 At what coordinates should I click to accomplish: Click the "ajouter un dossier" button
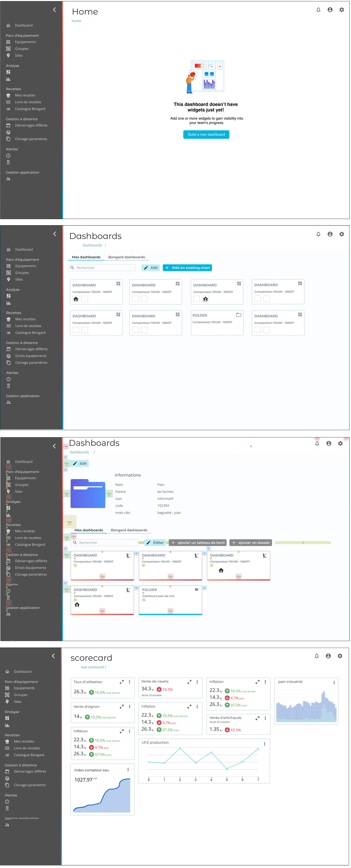click(251, 543)
